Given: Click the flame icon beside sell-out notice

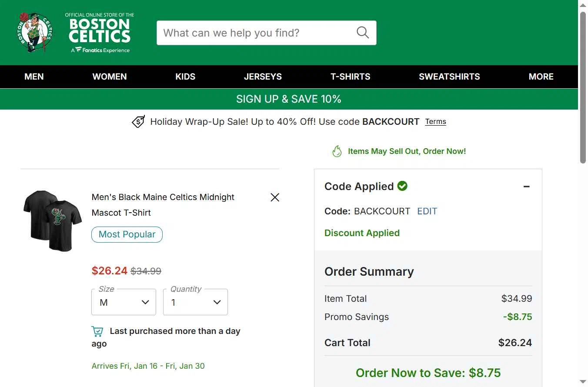Looking at the screenshot, I should (337, 151).
